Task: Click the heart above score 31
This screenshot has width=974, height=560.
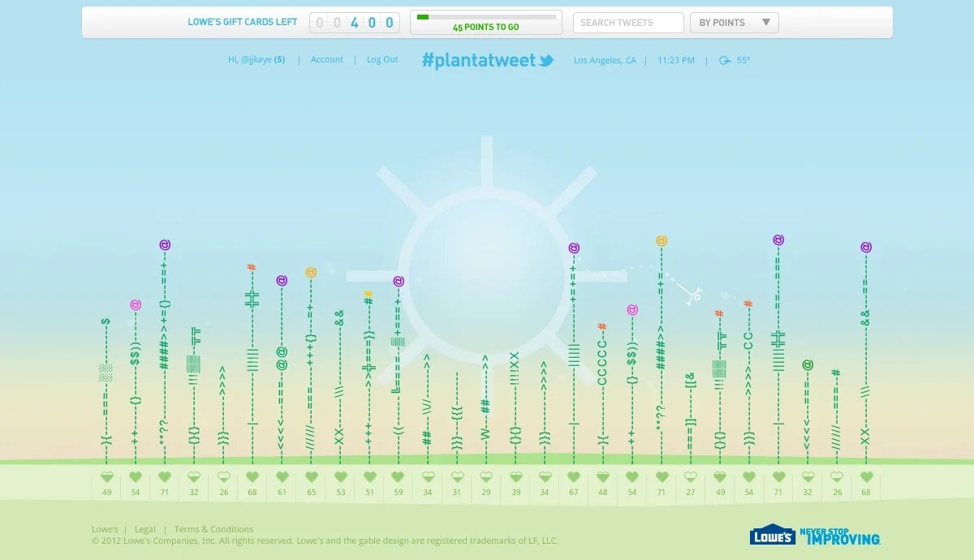Action: click(457, 477)
